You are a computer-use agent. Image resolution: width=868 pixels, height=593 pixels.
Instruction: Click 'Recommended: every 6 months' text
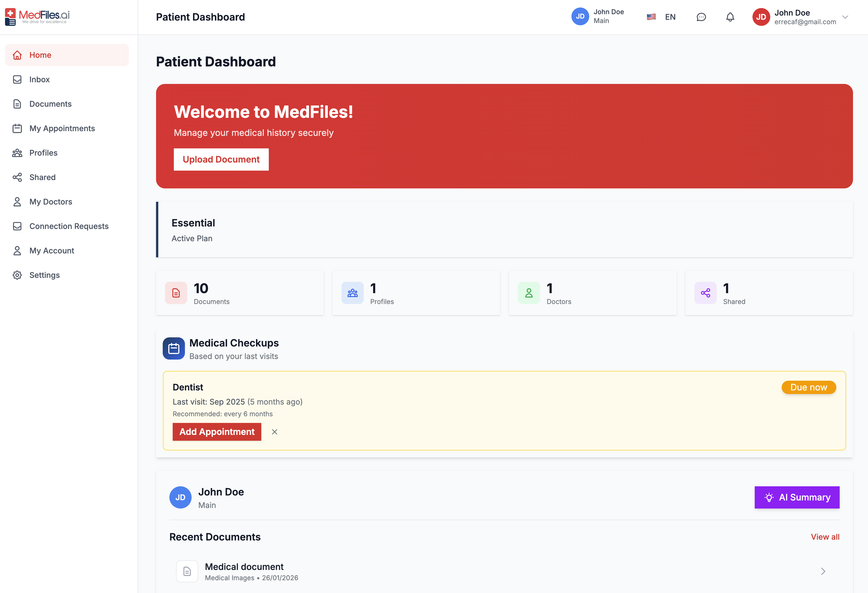click(223, 414)
